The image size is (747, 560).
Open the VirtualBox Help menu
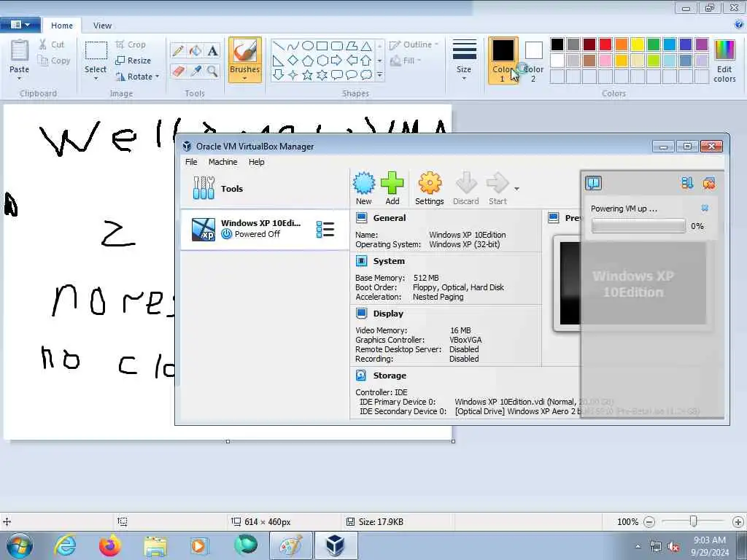pyautogui.click(x=256, y=162)
